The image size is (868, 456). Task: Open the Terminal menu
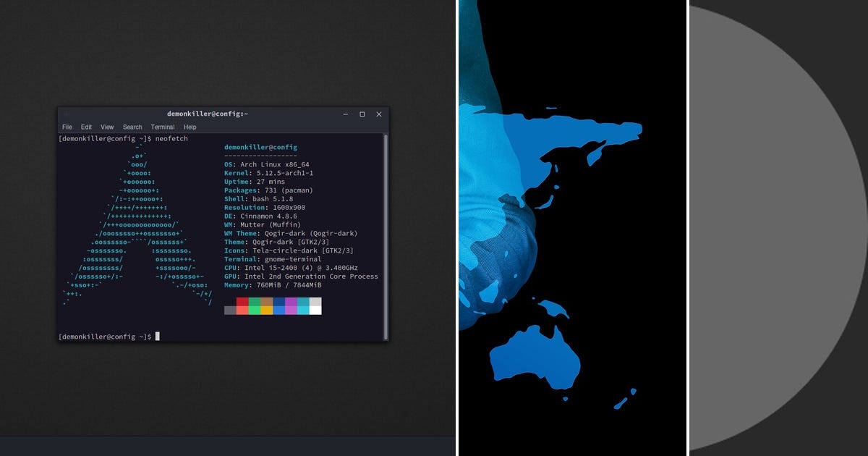(x=162, y=127)
